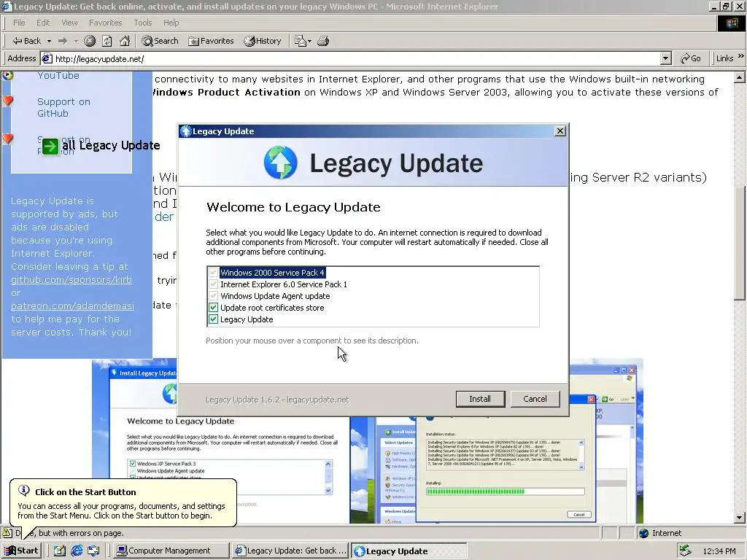Click the Go button
Image resolution: width=747 pixels, height=560 pixels.
690,58
